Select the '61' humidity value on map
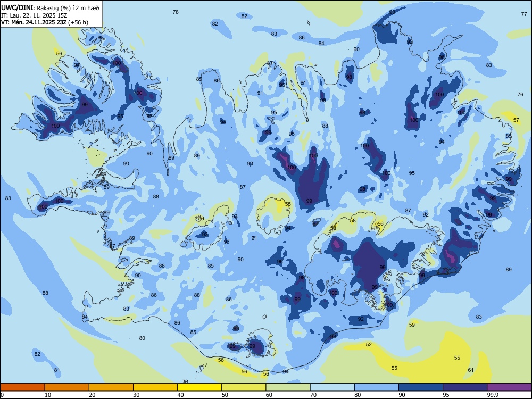Image resolution: width=532 pixels, height=399 pixels. [471, 370]
